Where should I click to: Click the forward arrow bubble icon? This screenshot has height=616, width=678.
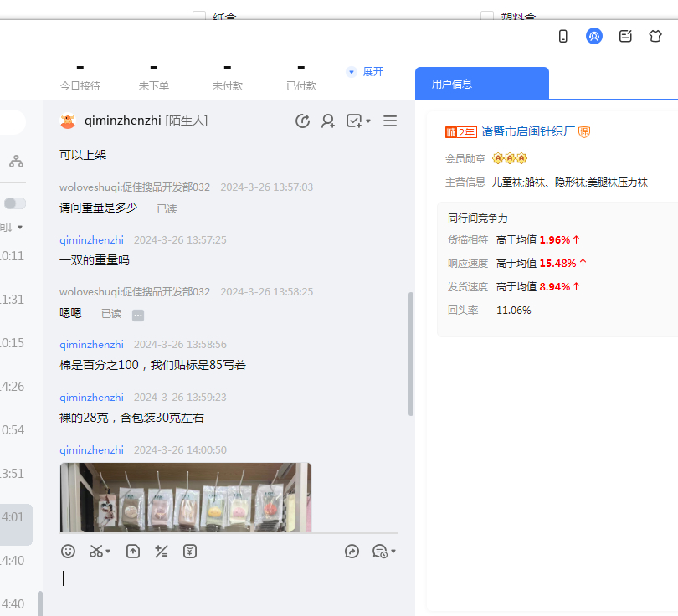click(x=352, y=551)
